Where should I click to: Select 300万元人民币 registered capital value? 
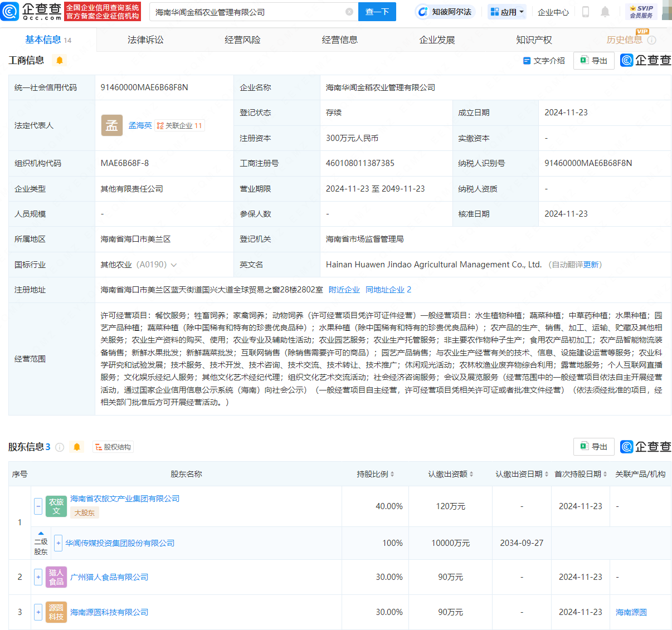[352, 138]
